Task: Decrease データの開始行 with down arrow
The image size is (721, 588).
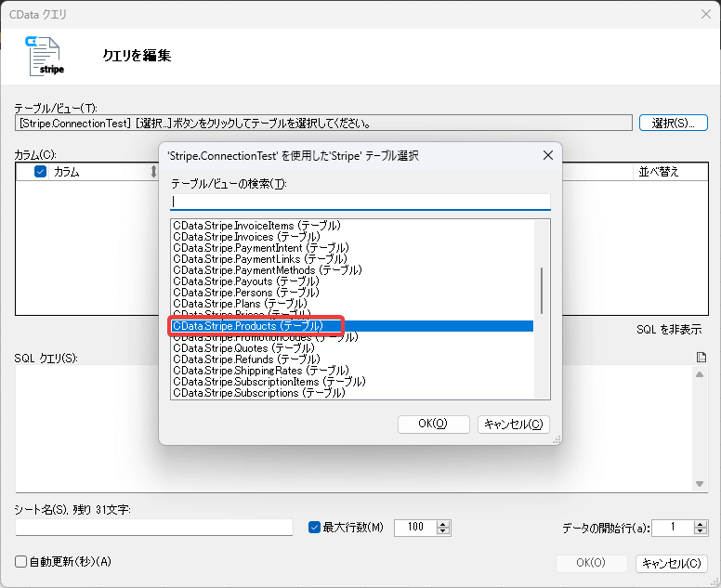Action: [701, 531]
